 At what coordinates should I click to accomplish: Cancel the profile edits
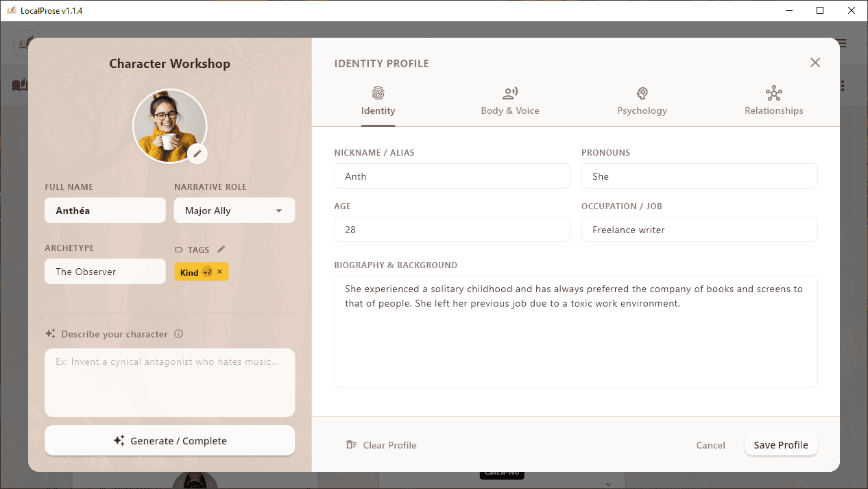point(710,444)
